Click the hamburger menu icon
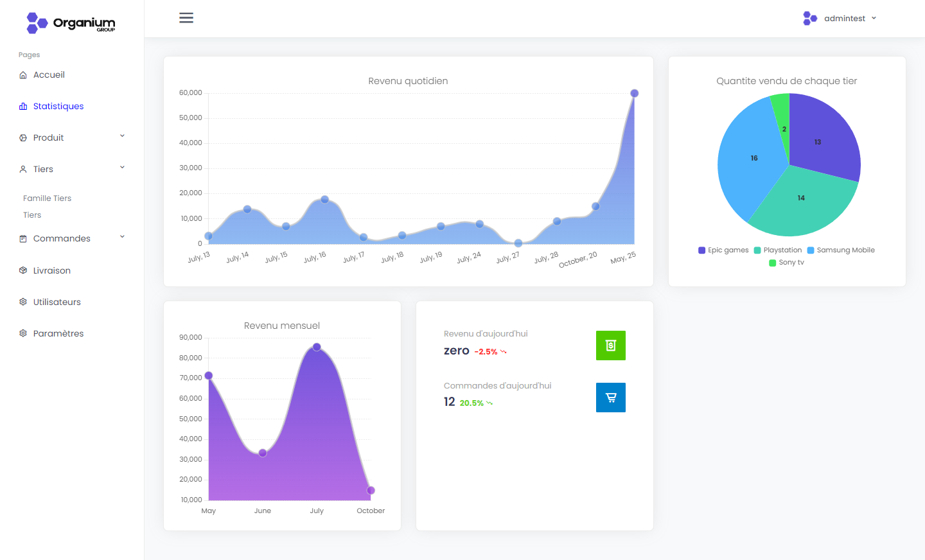 [186, 18]
